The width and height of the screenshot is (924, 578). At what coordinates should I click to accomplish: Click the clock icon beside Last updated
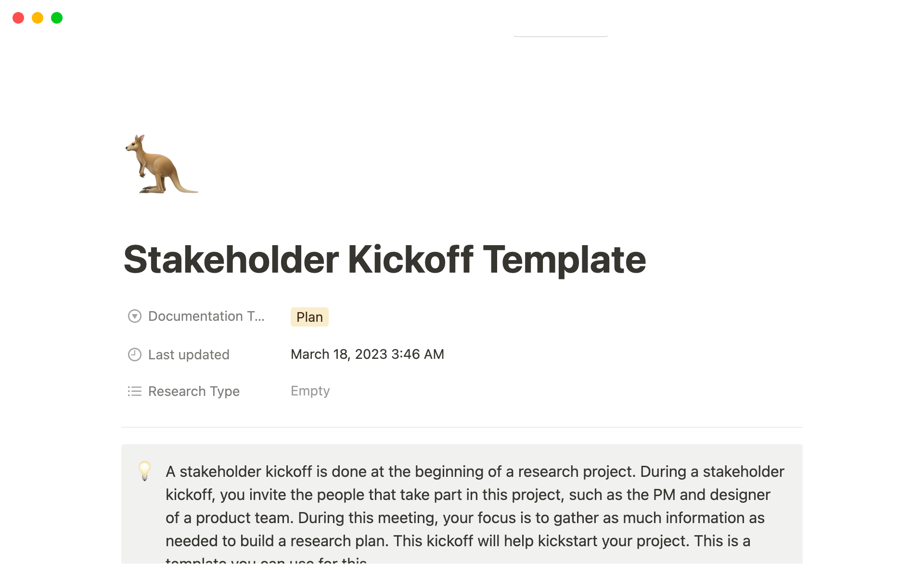click(135, 355)
